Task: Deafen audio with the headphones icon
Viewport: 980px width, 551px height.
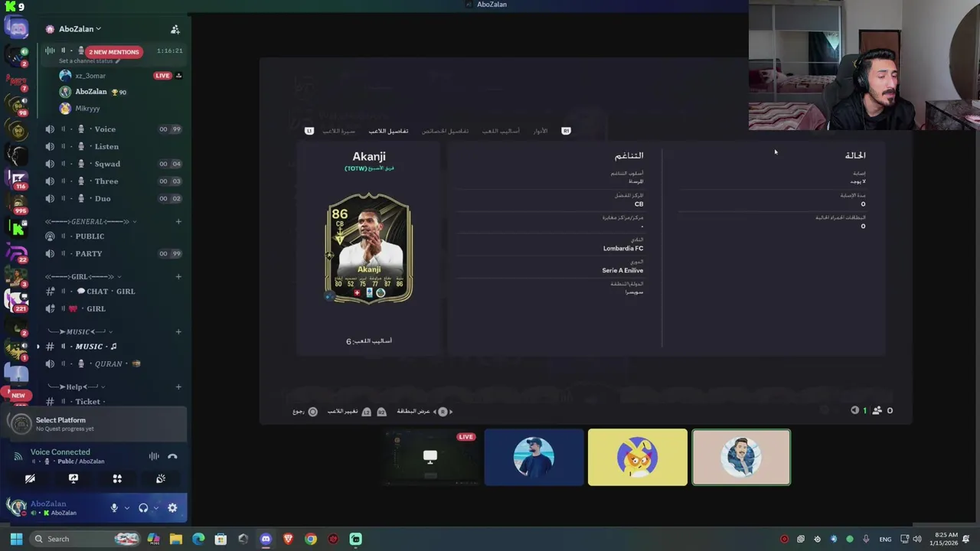Action: (x=143, y=507)
